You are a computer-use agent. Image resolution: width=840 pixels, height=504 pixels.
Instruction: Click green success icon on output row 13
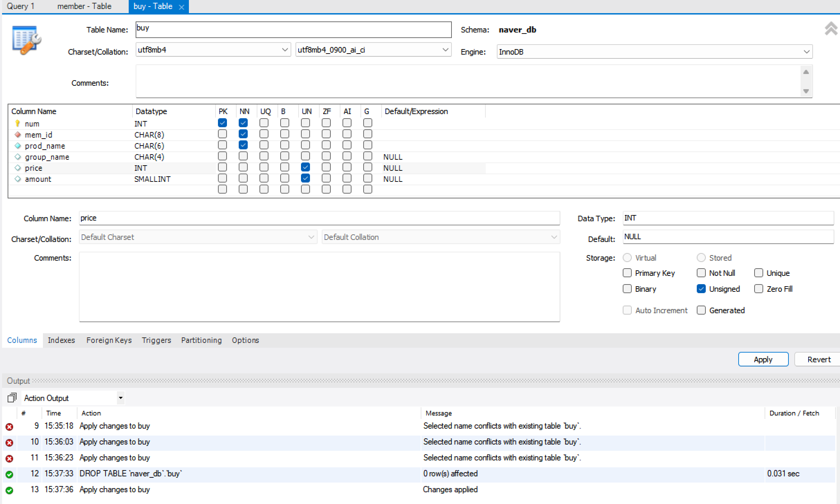[9, 490]
